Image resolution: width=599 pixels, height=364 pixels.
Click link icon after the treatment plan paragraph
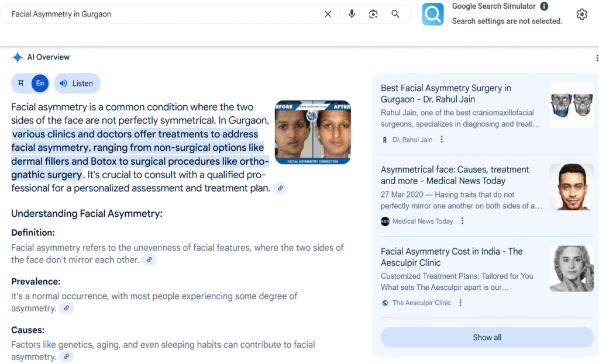(x=280, y=188)
